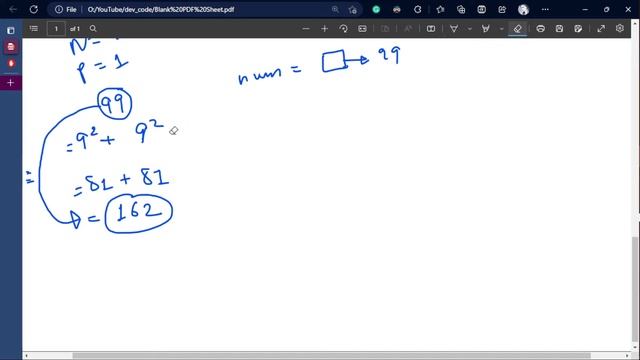Screen dimensions: 640x360
Task: Zoom out of the PDF with minus
Action: [306, 29]
